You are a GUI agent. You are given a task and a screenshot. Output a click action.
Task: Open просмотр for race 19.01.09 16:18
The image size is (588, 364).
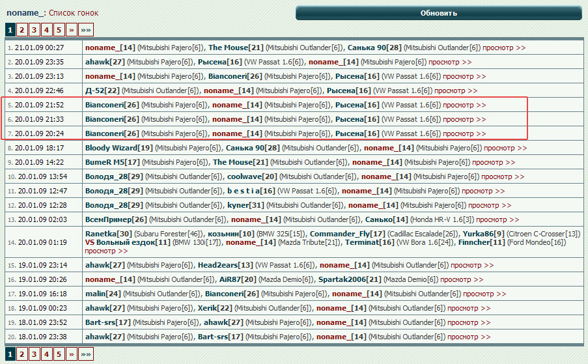(484, 294)
